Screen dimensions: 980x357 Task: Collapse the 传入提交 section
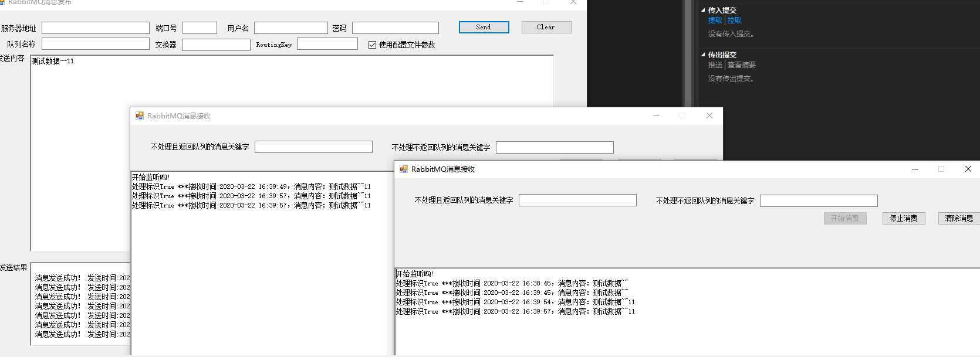[703, 10]
